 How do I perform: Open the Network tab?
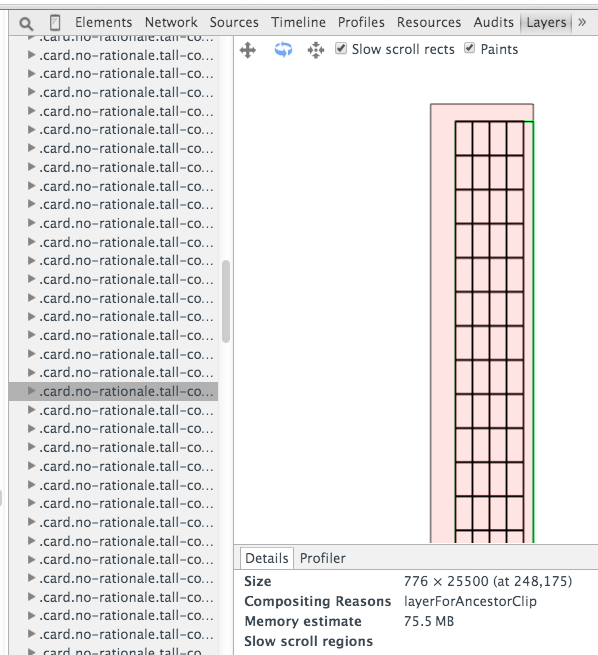click(x=171, y=22)
